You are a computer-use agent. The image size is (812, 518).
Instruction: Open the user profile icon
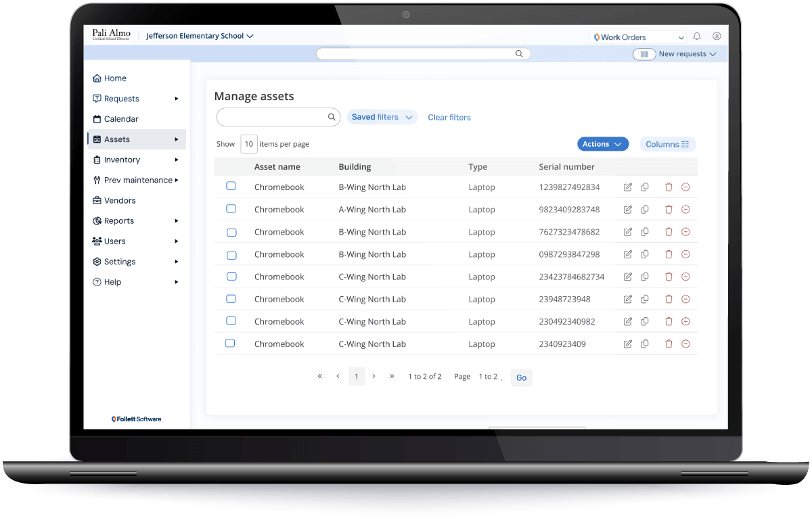717,37
